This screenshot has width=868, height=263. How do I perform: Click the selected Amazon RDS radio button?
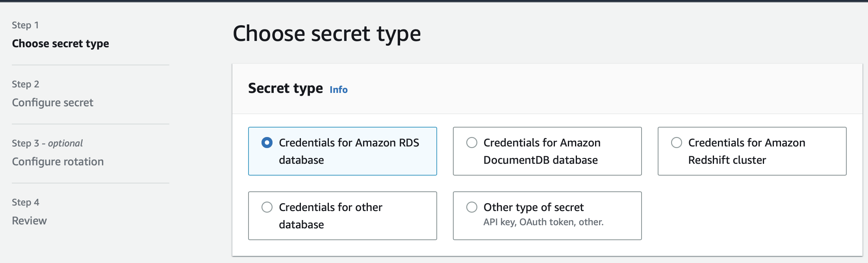(x=267, y=143)
